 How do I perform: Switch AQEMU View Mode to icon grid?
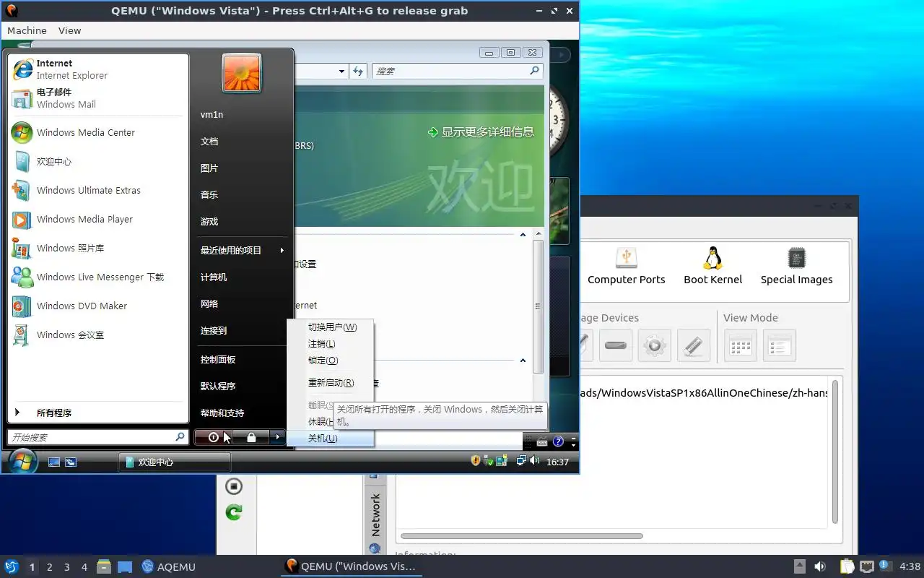point(741,345)
